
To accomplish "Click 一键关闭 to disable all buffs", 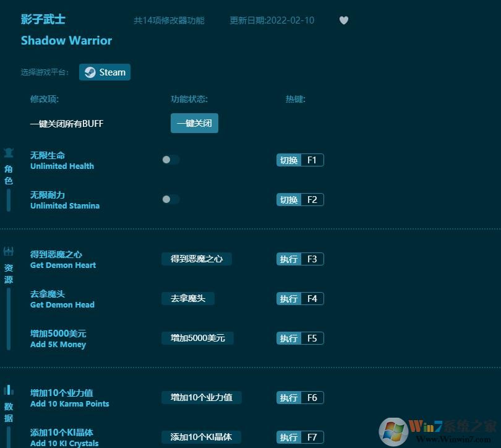I will coord(194,123).
